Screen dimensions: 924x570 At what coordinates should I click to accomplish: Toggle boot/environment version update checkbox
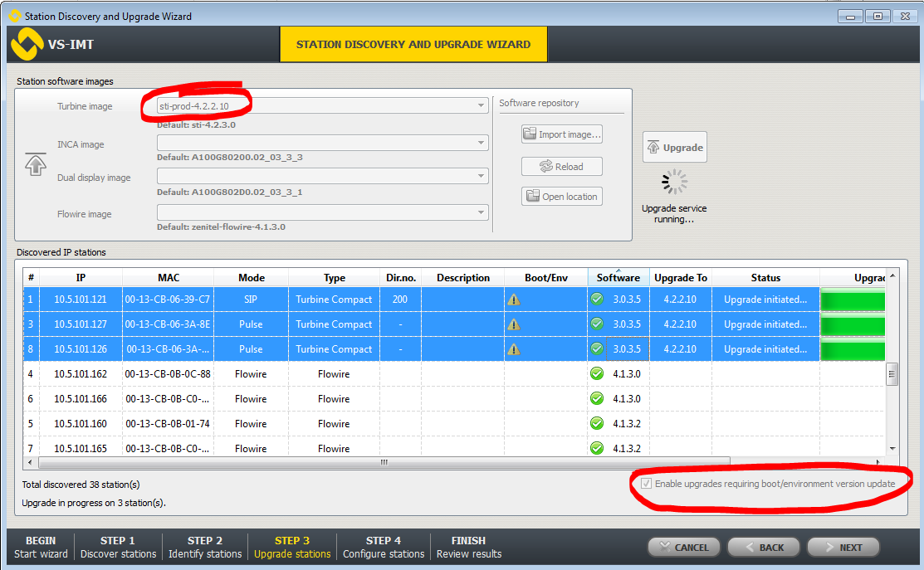(x=646, y=484)
